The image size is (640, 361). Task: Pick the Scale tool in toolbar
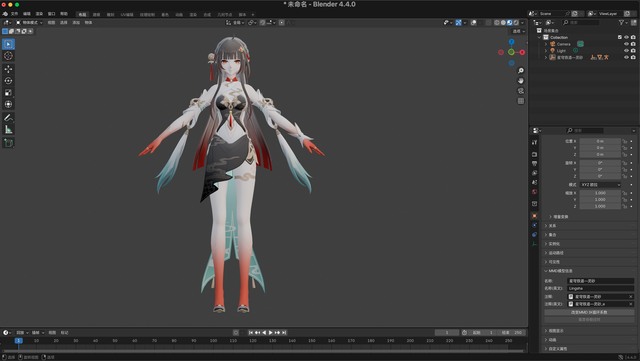click(x=8, y=93)
